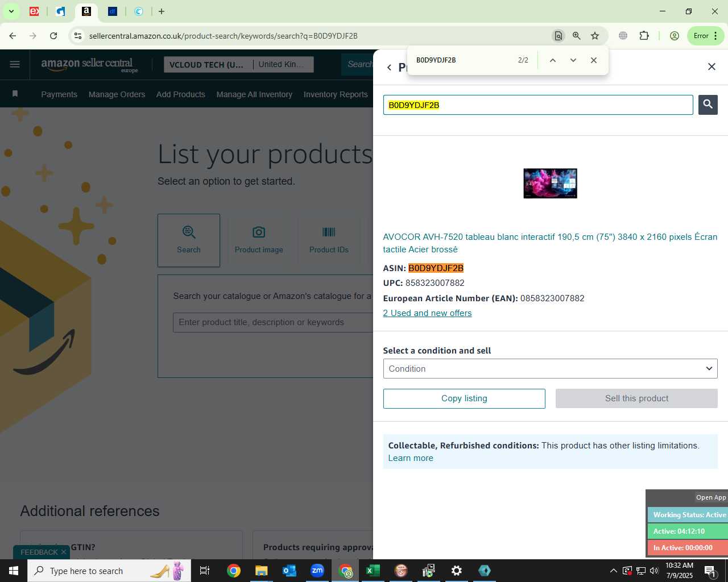Click the AVOCOR product thumbnail image
This screenshot has width=728, height=582.
click(550, 183)
